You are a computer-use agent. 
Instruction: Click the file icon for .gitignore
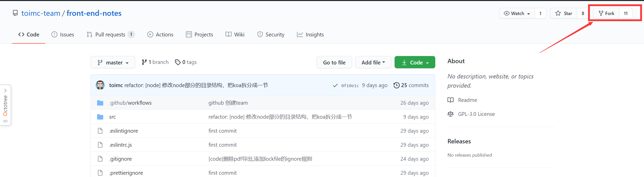(x=100, y=159)
